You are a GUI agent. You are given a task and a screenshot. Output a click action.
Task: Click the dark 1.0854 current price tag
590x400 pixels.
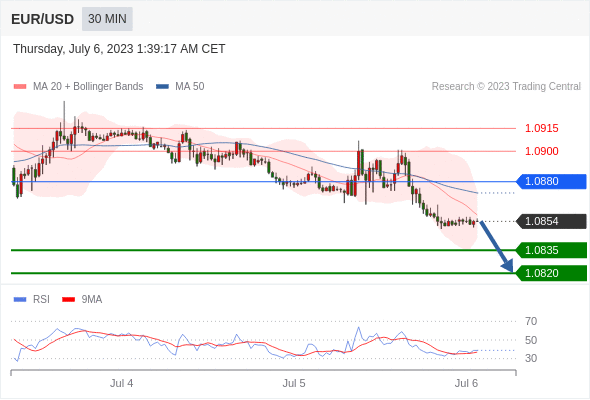point(551,221)
